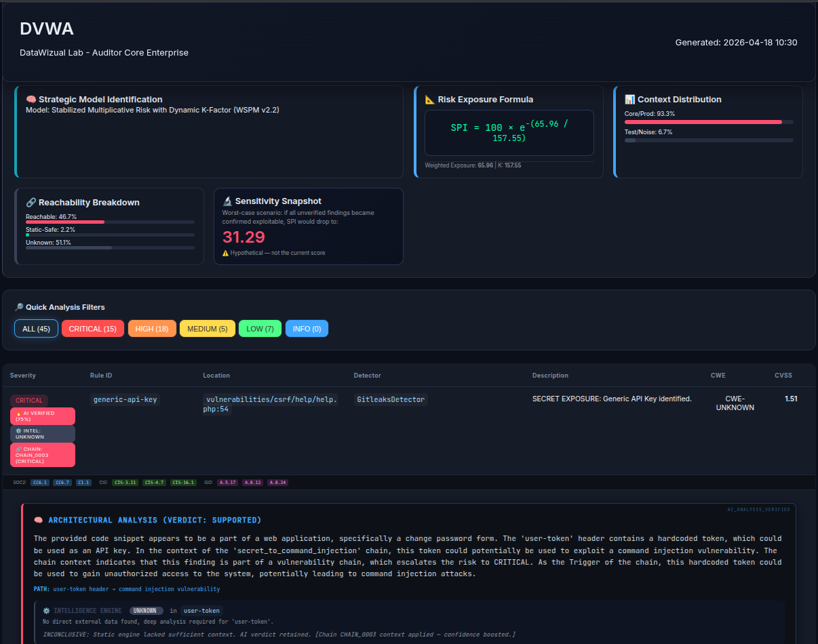The height and width of the screenshot is (644, 818).
Task: Click the bar chart icon beside Context Distribution
Action: click(629, 100)
